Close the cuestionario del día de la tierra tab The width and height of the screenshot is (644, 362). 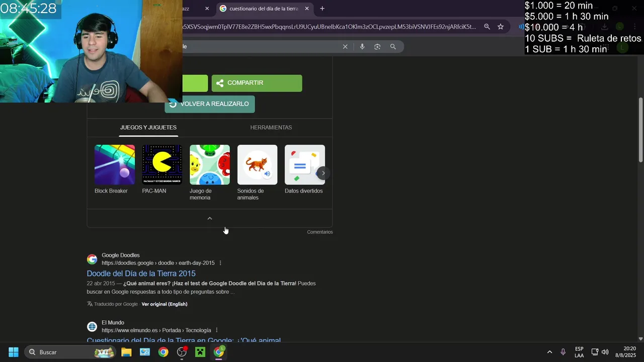coord(307,9)
